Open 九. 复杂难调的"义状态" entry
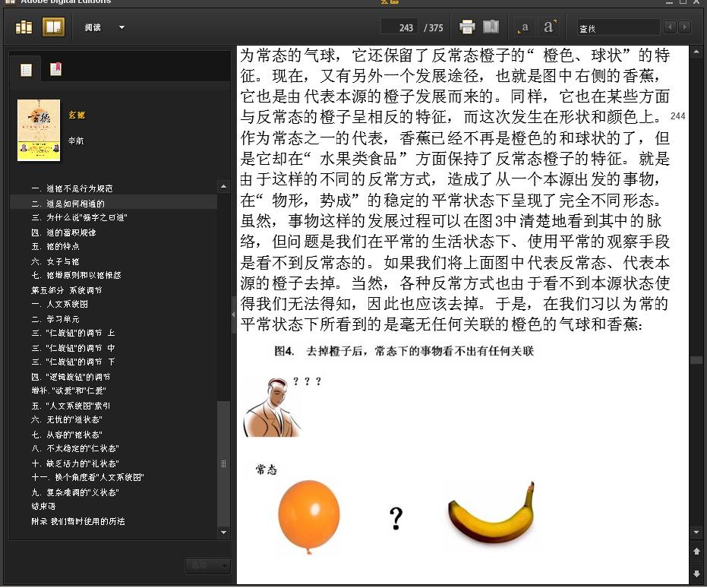The height and width of the screenshot is (588, 707). [75, 492]
